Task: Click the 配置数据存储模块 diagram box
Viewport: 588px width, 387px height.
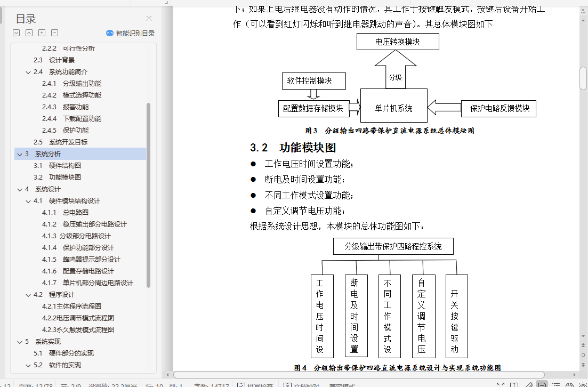Action: click(314, 108)
